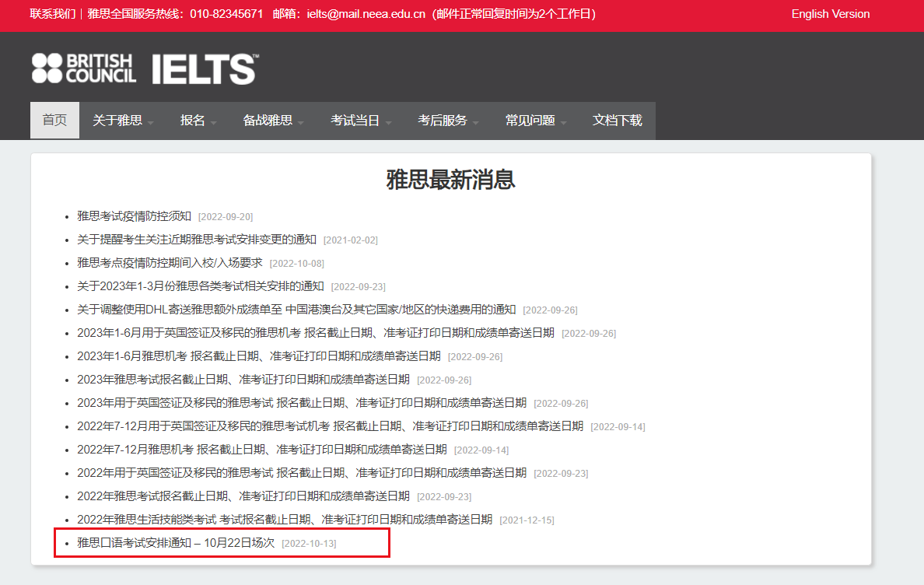Open 2022年雅思生活技能类考试 link
Viewport: 924px width, 585px height.
[285, 519]
